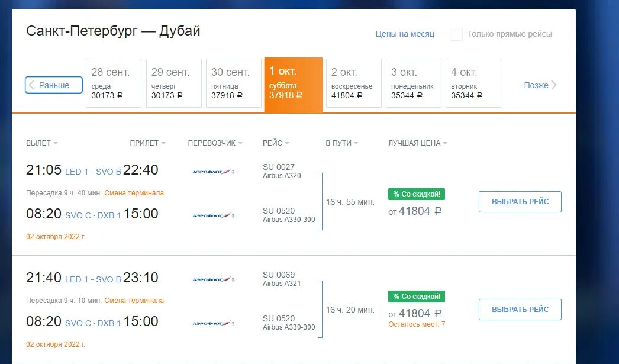The width and height of the screenshot is (619, 364).
Task: Open the ПЕРЕВОЗЧИК sort dropdown
Action: tap(215, 143)
